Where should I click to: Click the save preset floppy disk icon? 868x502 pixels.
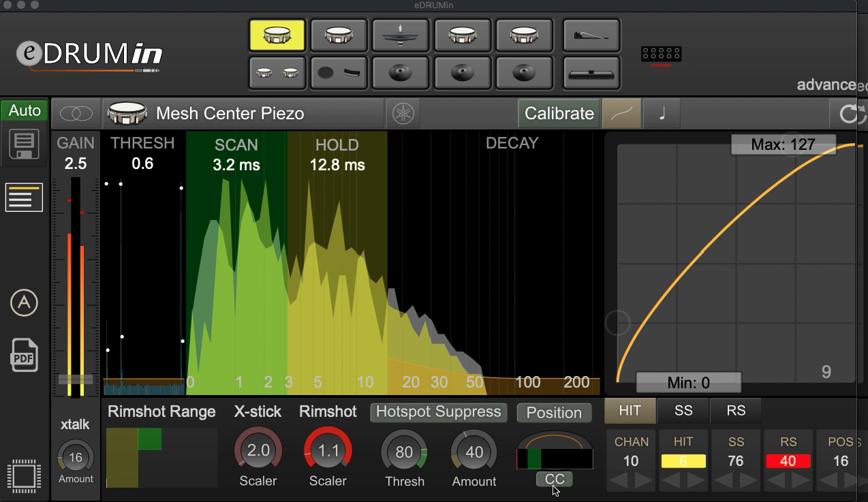pos(24,144)
